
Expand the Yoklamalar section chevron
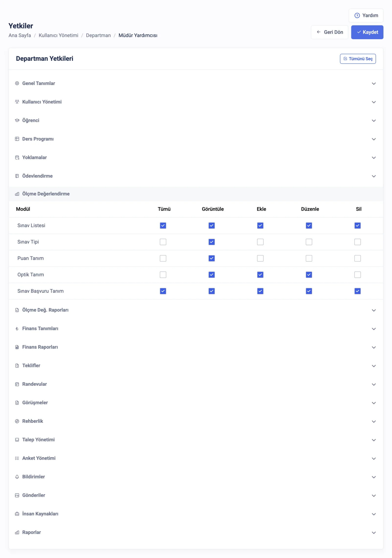point(374,158)
